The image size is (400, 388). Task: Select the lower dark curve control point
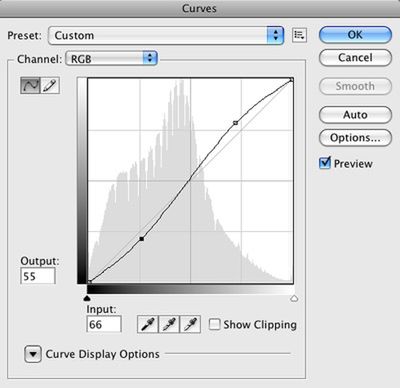click(x=142, y=239)
